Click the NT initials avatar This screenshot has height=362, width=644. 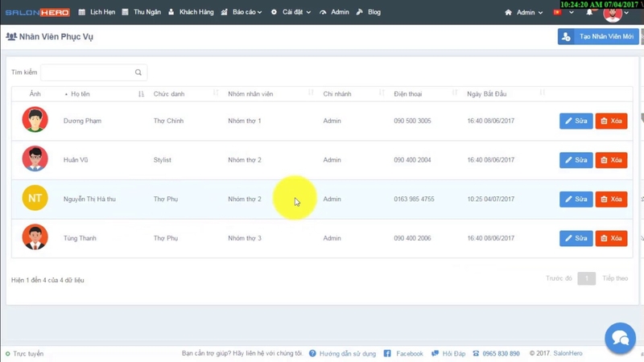coord(35,198)
